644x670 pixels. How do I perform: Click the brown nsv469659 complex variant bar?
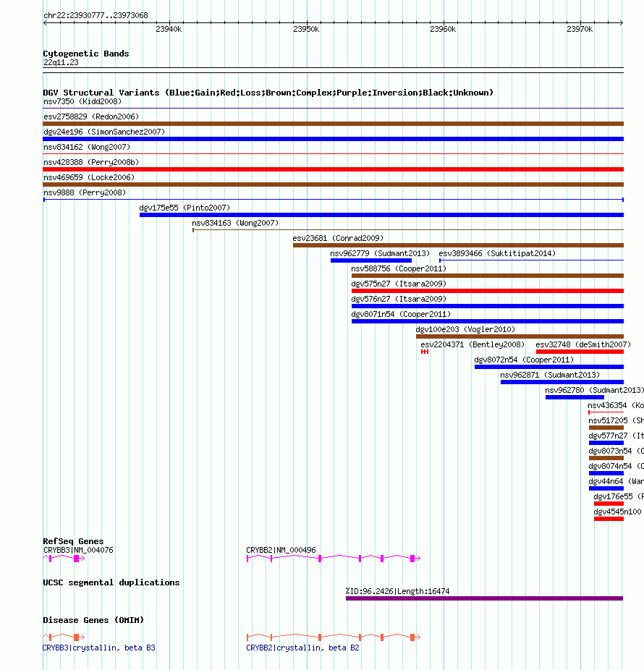click(x=334, y=185)
